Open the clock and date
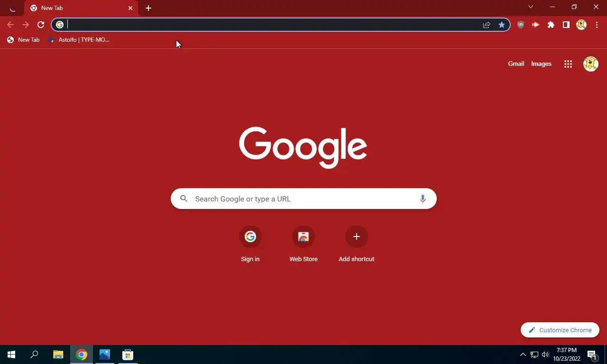The height and width of the screenshot is (364, 607). 566,355
